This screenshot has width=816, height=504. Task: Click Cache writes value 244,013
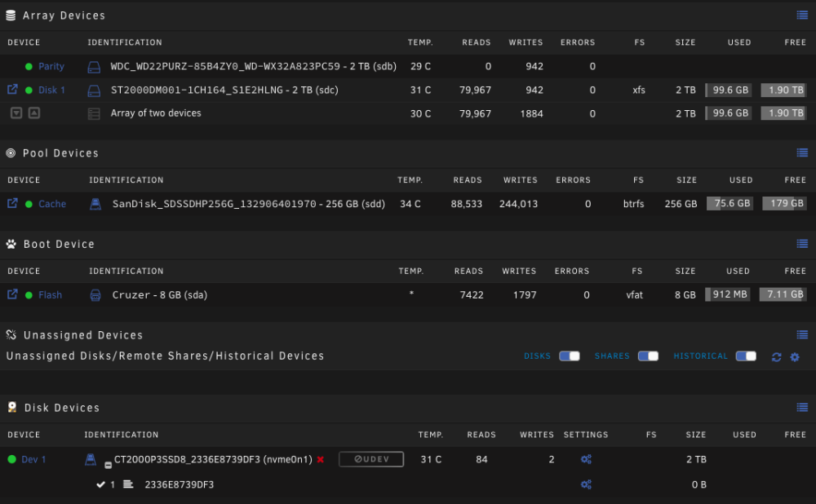point(518,204)
